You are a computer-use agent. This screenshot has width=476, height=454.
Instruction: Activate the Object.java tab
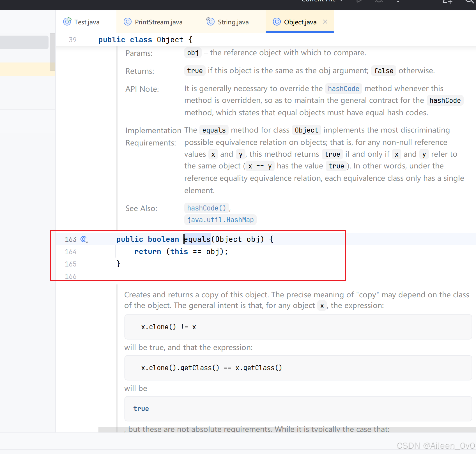pyautogui.click(x=300, y=22)
